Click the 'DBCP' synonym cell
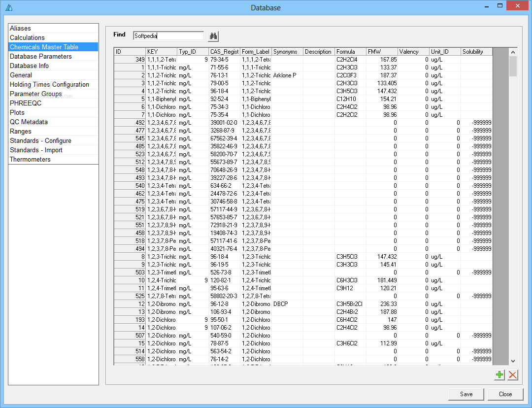The width and height of the screenshot is (532, 408). (288, 304)
